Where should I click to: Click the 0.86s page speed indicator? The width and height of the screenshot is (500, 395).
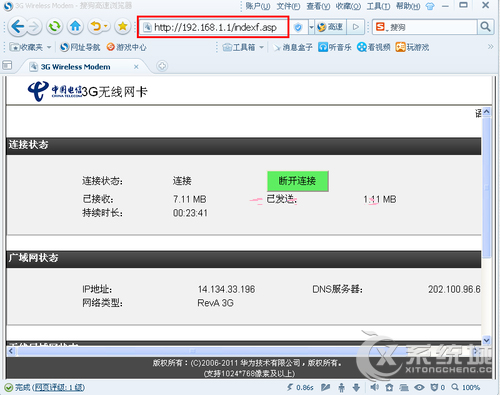click(x=300, y=387)
